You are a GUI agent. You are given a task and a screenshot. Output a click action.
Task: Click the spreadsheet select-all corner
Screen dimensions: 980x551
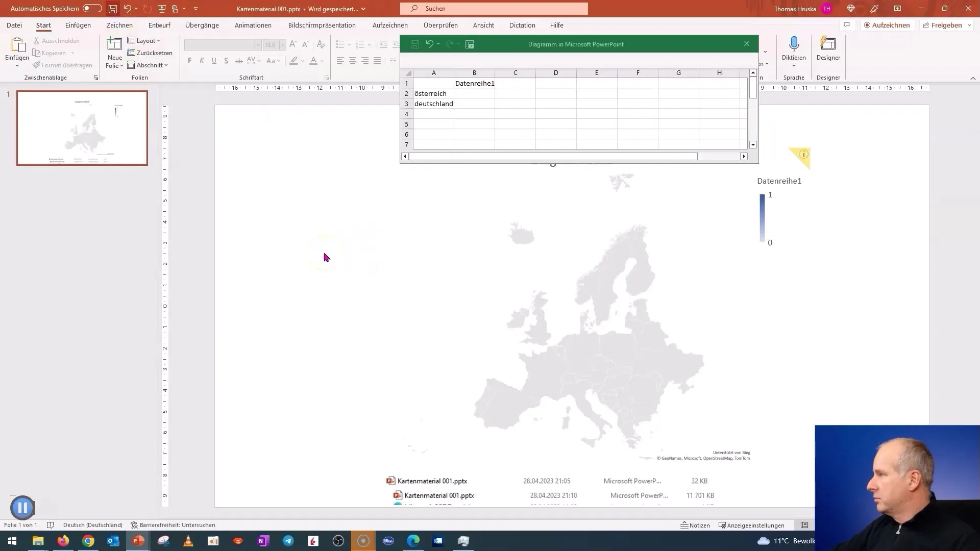[408, 73]
